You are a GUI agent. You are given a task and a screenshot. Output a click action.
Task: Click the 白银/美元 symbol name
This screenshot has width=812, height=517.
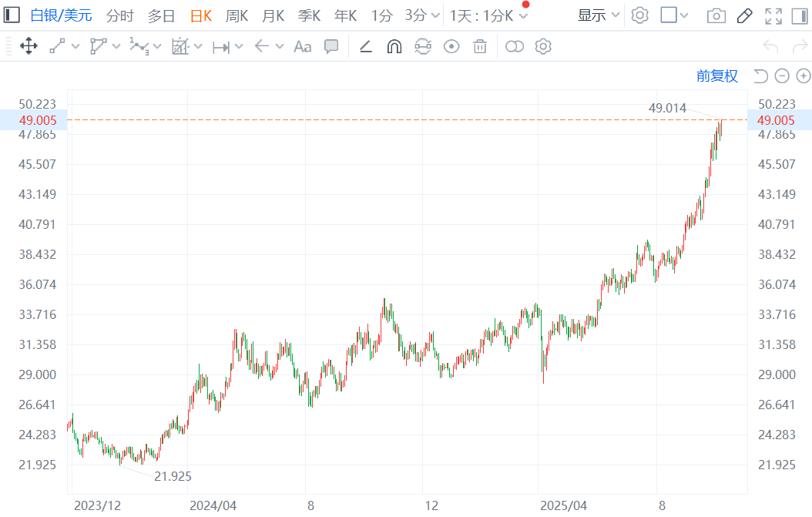[61, 15]
